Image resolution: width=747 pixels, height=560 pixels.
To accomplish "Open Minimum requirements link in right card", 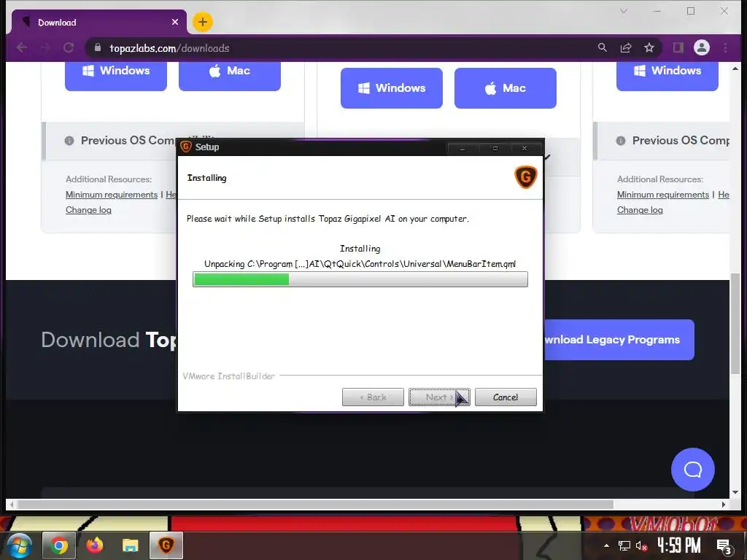I will point(662,195).
